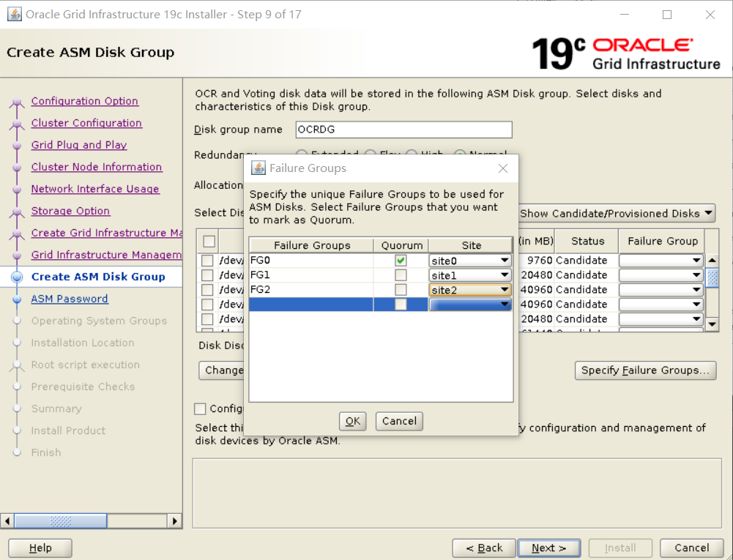Open Failure Group dropdown for second 40960 MB disk
This screenshot has width=733, height=560.
tap(661, 305)
